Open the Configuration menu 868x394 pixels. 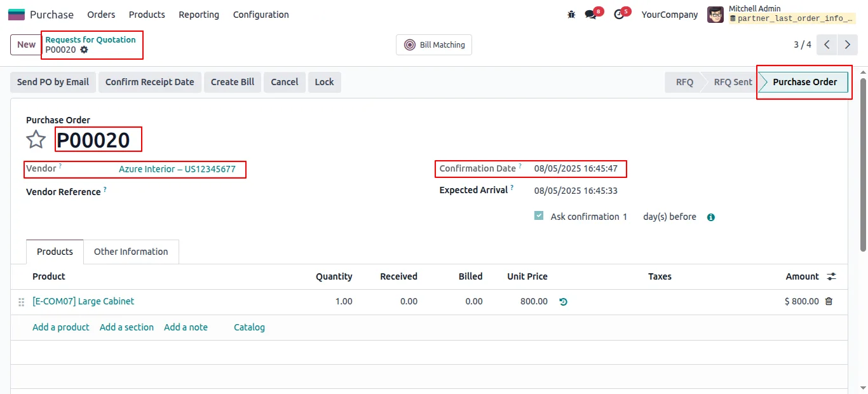[261, 15]
